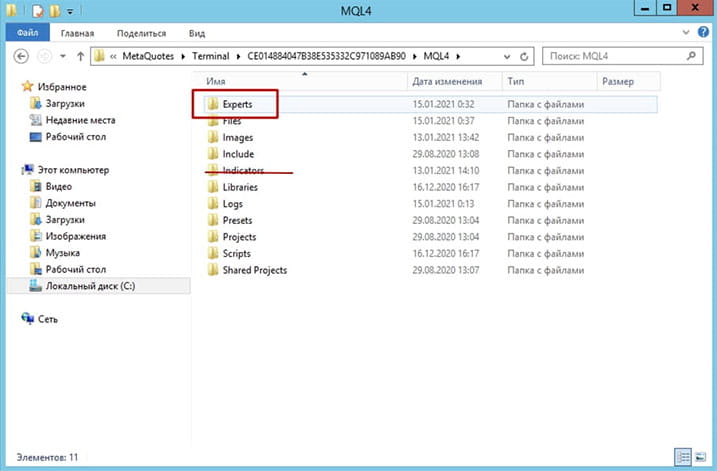
Task: Go up one folder level
Action: (77, 56)
